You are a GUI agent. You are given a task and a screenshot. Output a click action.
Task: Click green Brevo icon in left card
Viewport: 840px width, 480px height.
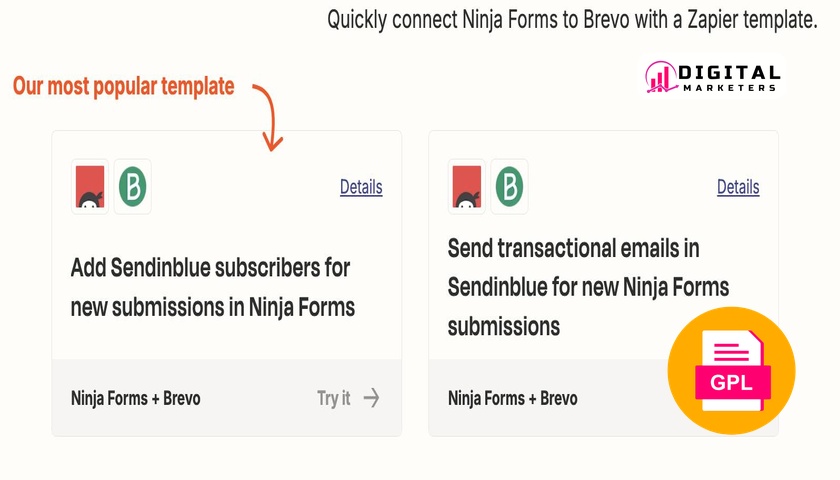(x=132, y=186)
